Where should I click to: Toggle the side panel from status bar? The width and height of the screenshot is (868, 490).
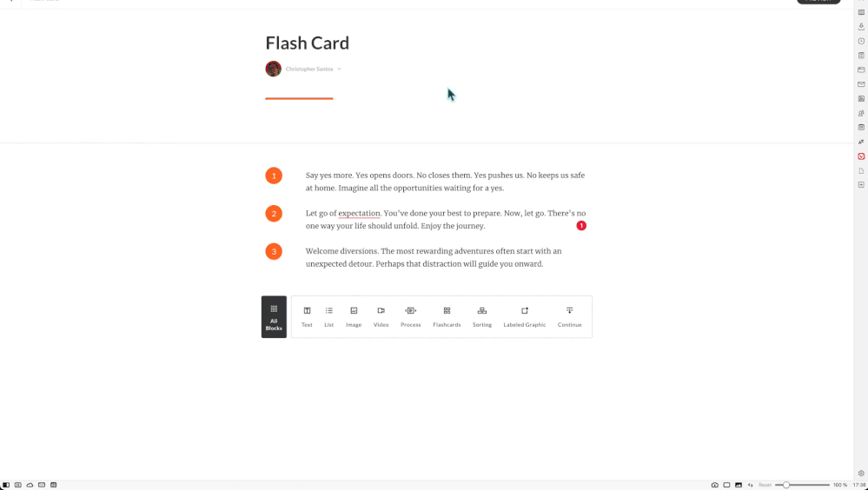(6, 485)
